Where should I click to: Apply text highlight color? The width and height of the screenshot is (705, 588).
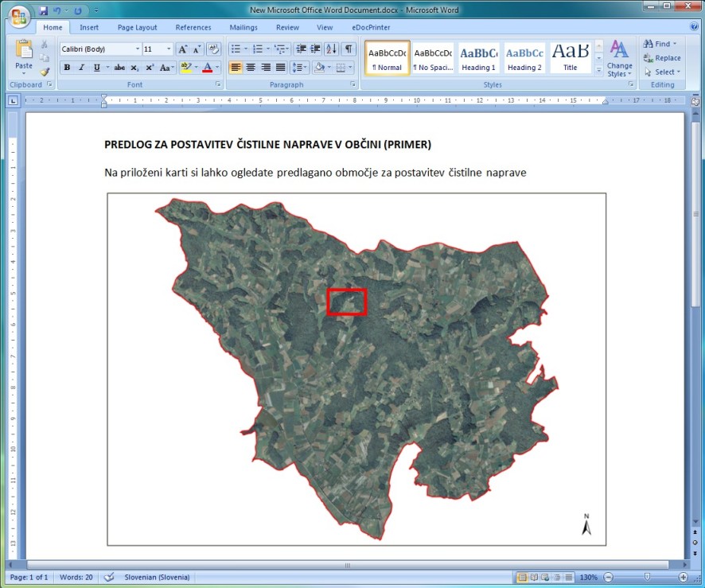pyautogui.click(x=185, y=68)
